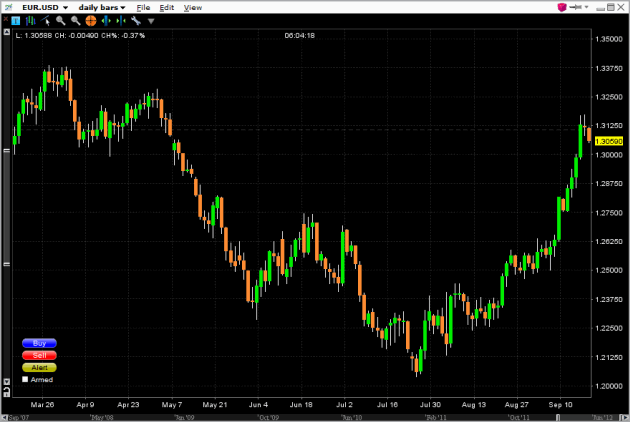630x422 pixels.
Task: Click the yellow 1.30505 price label
Action: click(609, 142)
